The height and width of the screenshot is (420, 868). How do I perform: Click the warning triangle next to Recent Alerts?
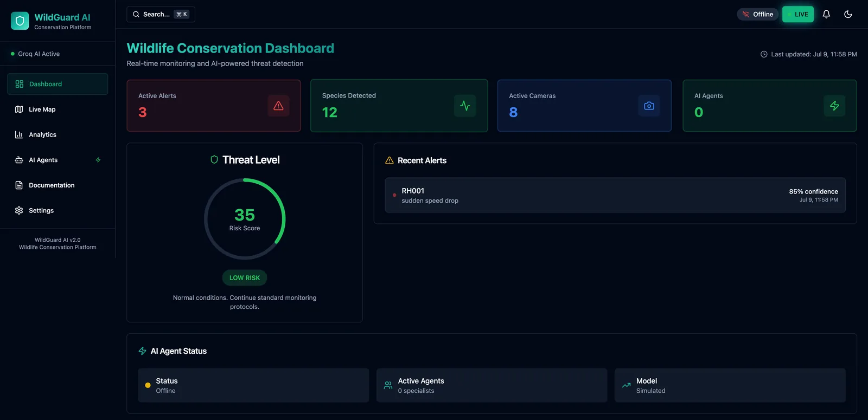(x=389, y=160)
